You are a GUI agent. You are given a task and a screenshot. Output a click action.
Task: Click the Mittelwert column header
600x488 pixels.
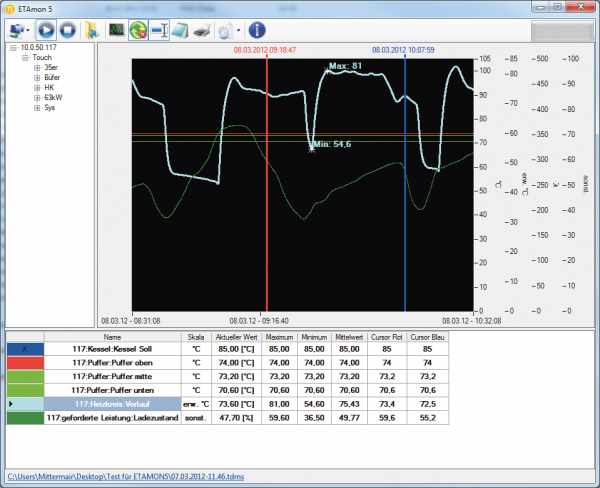tap(349, 337)
